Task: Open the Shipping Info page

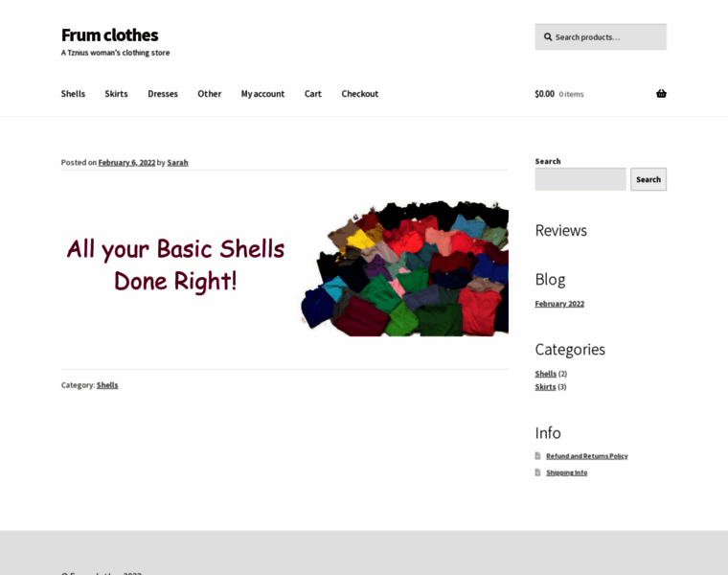Action: (x=566, y=472)
